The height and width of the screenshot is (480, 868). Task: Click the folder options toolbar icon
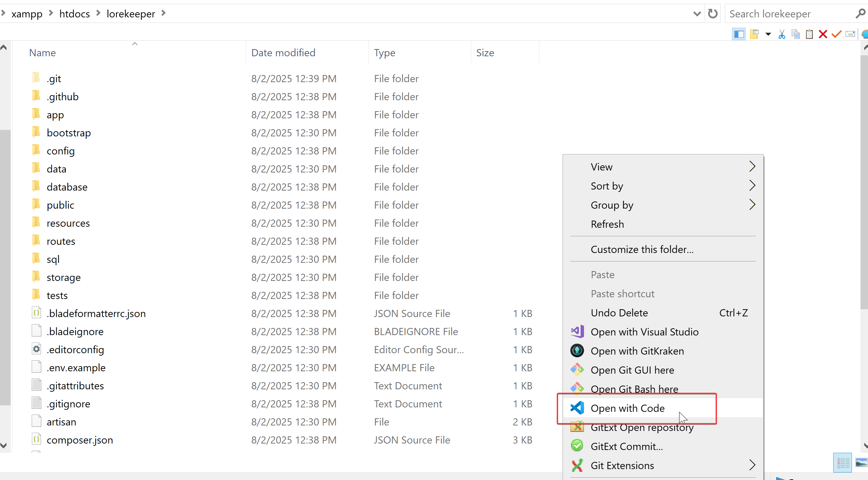pyautogui.click(x=754, y=34)
